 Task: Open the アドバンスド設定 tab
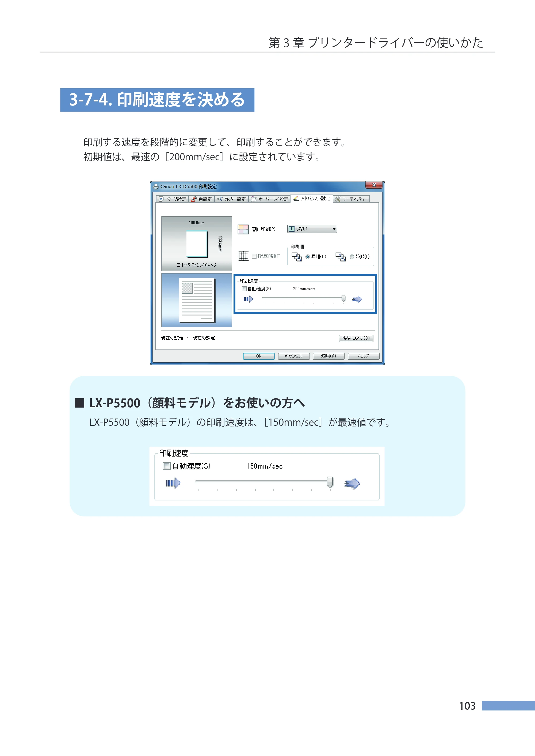point(312,198)
